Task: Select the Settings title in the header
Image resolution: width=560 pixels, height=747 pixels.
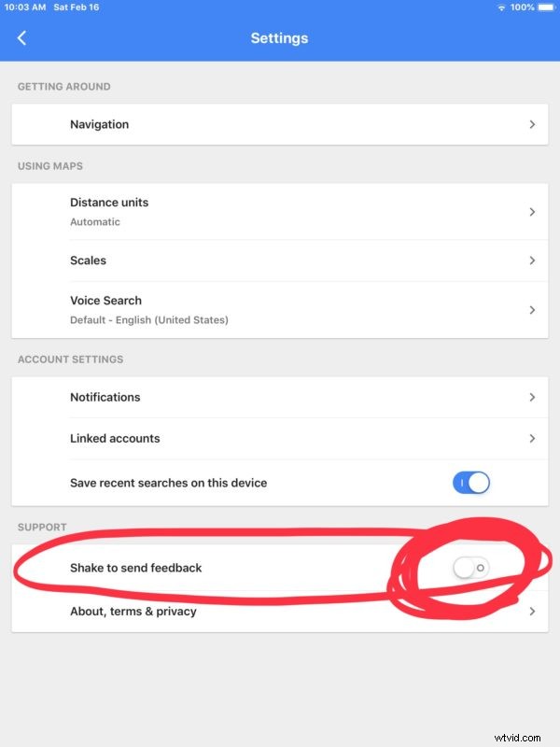Action: (x=279, y=38)
